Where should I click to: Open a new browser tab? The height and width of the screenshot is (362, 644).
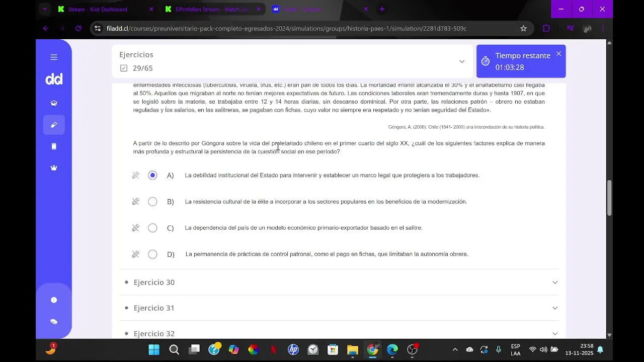tap(382, 9)
